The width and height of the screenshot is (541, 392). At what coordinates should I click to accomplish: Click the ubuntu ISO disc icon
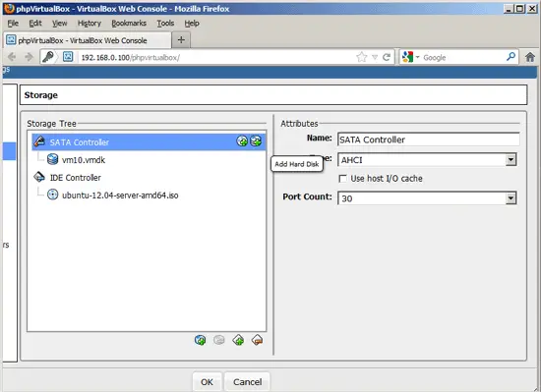click(52, 195)
